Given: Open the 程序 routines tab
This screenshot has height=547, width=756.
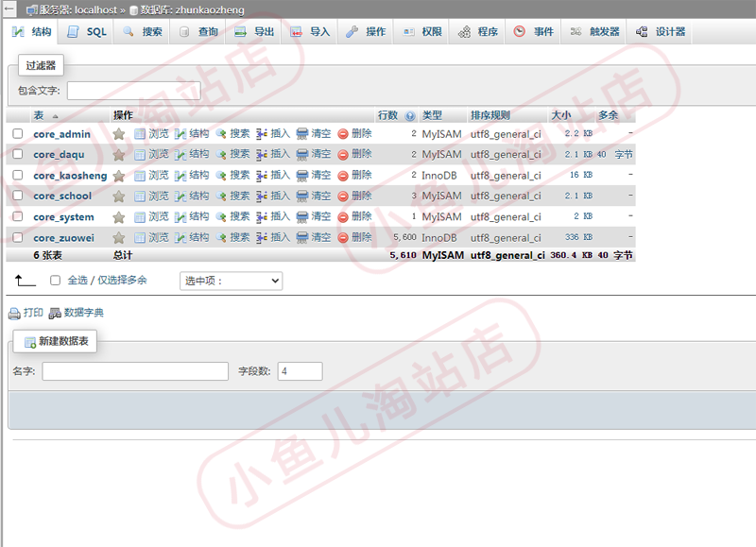Looking at the screenshot, I should click(x=477, y=32).
